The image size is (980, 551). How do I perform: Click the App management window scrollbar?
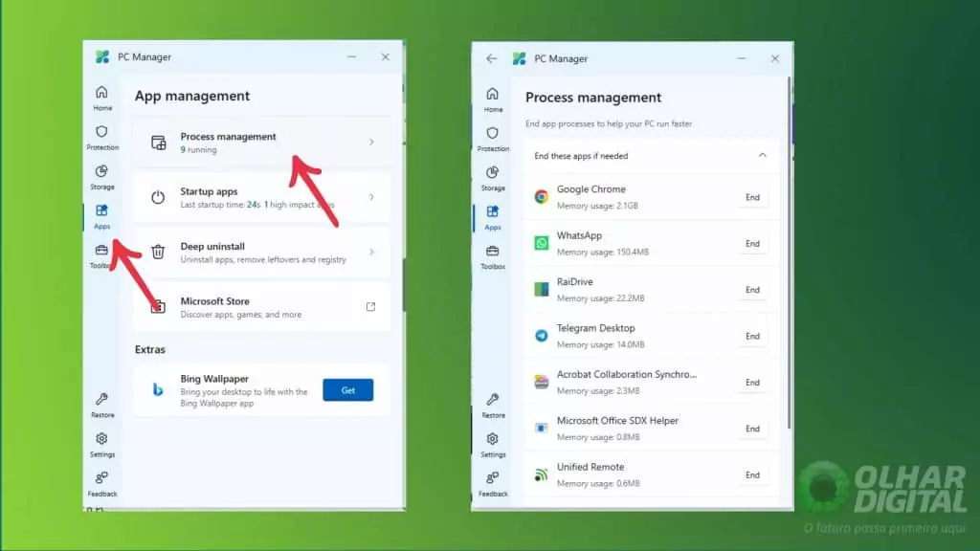click(404, 284)
